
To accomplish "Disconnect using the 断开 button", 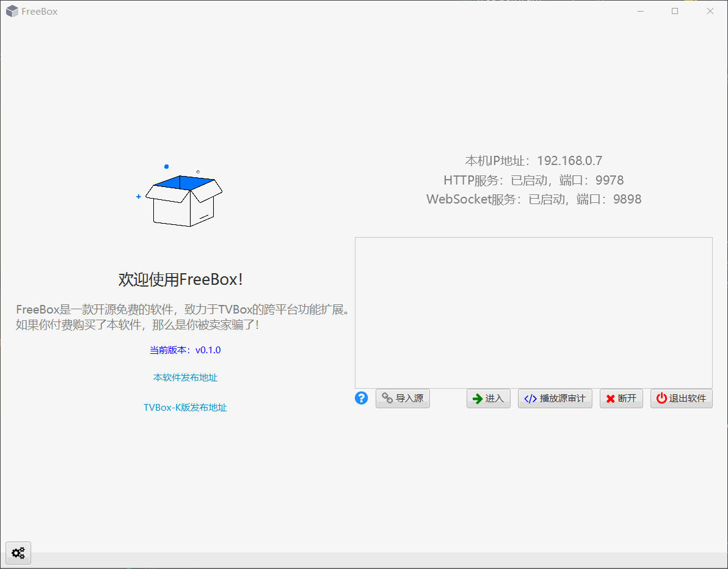I will pos(621,398).
